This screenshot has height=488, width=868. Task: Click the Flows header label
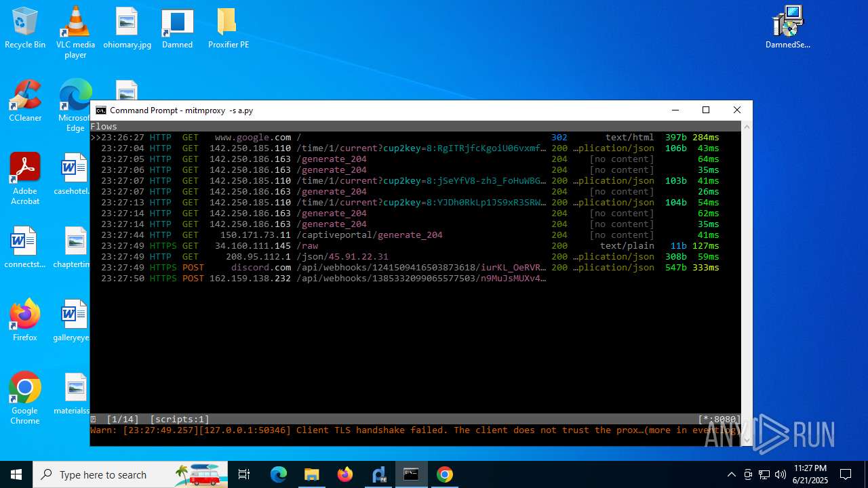[x=104, y=127]
